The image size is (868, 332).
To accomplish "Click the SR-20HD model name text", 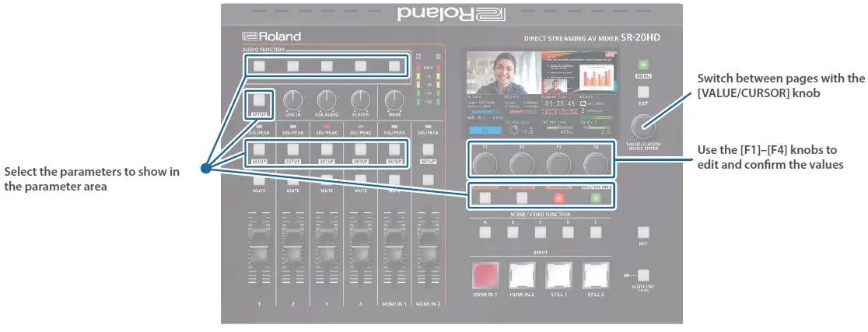I will tap(640, 38).
